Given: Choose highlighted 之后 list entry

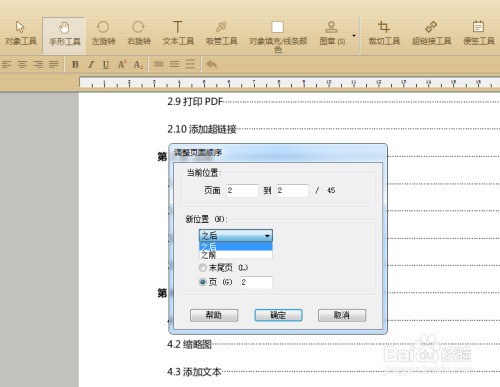Looking at the screenshot, I should point(236,247).
